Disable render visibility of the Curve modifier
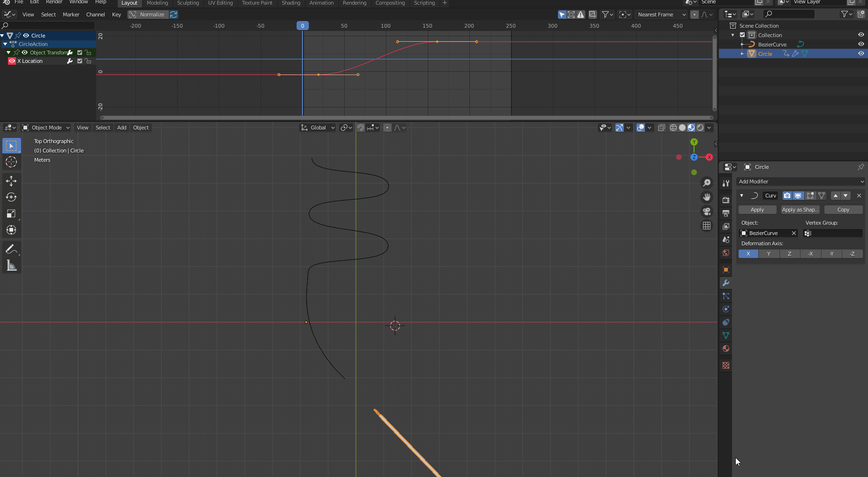 coord(788,196)
